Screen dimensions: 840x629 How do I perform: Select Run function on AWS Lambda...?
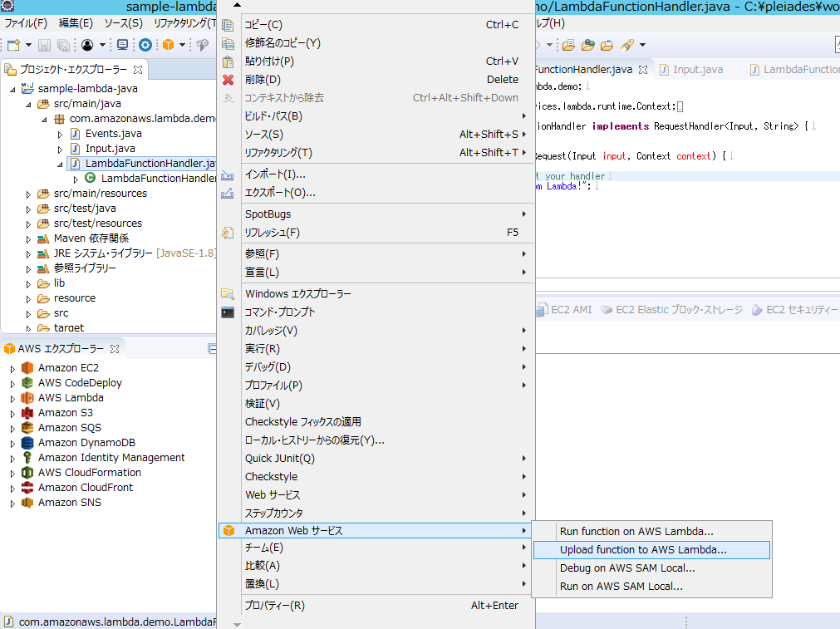[x=651, y=532]
